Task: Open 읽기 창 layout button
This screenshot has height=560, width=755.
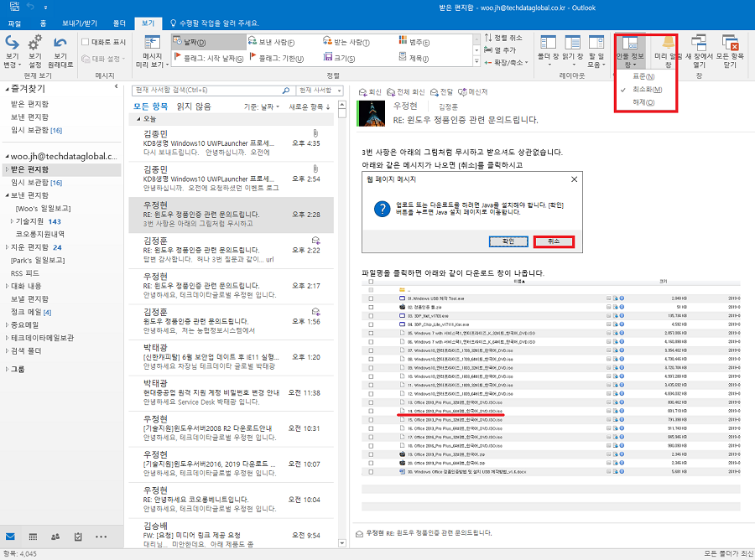Action: coord(572,51)
